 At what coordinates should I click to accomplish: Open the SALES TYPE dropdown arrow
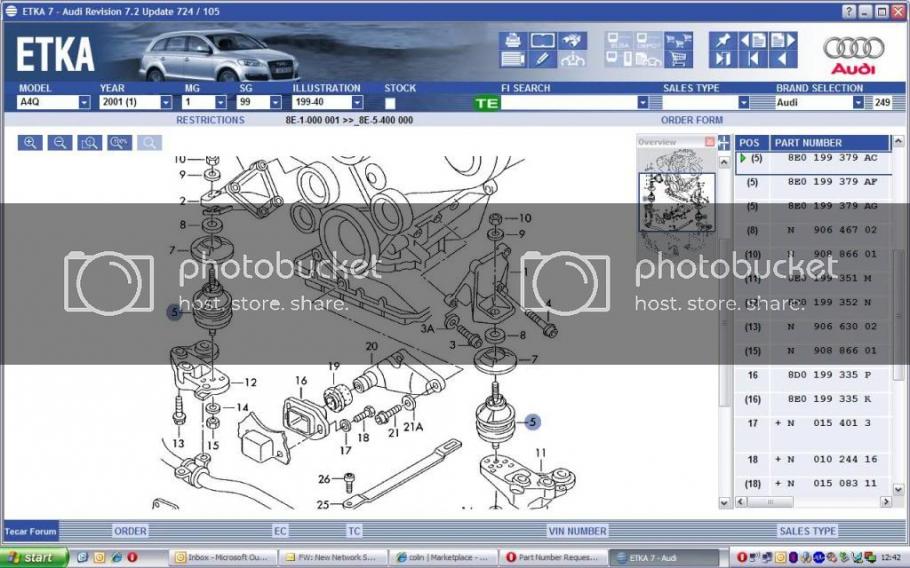coord(743,103)
